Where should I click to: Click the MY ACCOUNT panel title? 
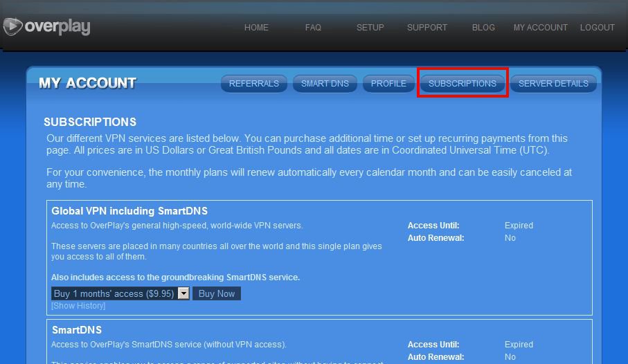(88, 83)
